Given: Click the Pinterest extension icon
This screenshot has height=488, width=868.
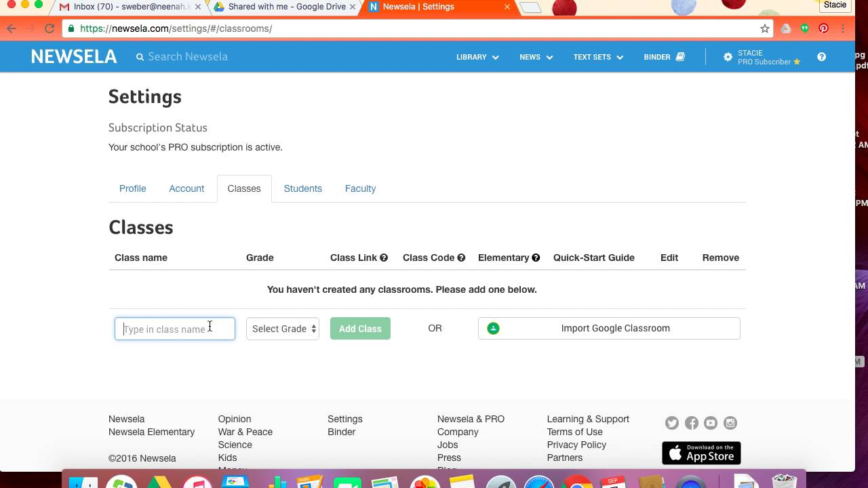Looking at the screenshot, I should (x=823, y=28).
